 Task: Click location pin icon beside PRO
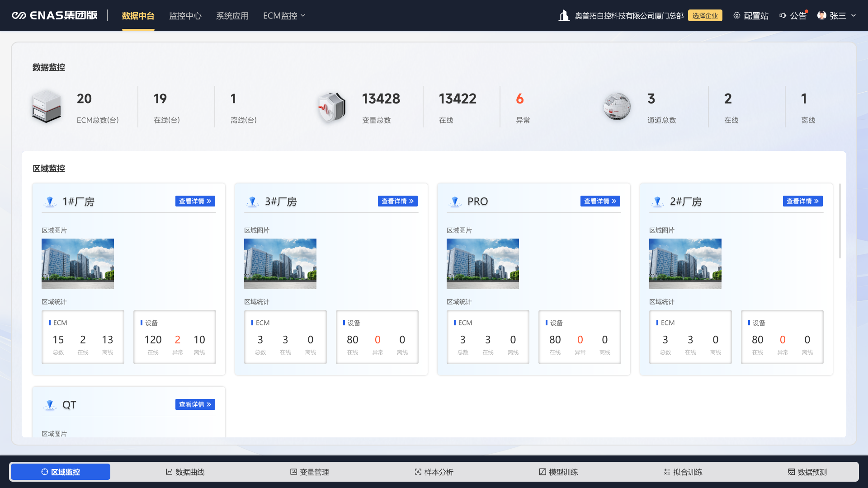pos(455,202)
